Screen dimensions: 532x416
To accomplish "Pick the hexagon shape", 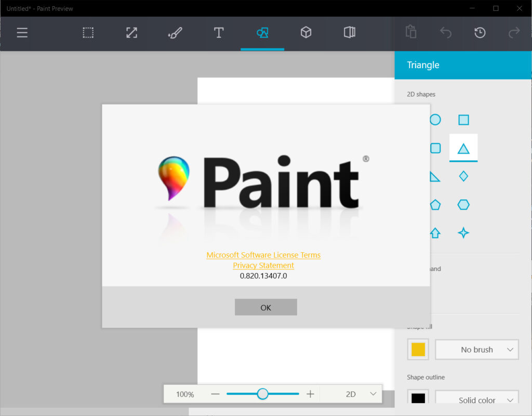I will [463, 205].
